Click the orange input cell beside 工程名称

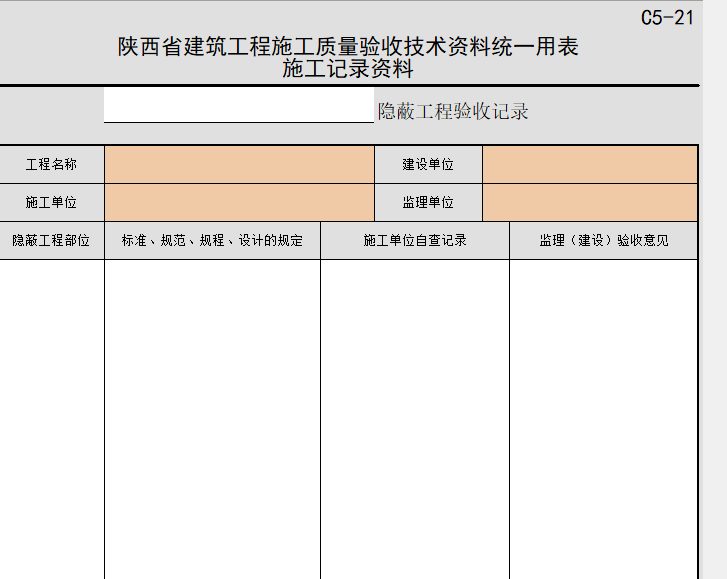click(239, 165)
